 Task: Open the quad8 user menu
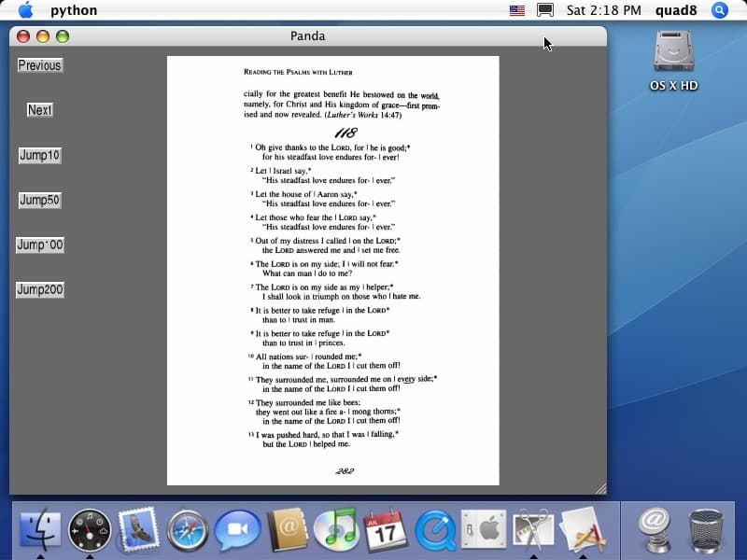coord(676,10)
